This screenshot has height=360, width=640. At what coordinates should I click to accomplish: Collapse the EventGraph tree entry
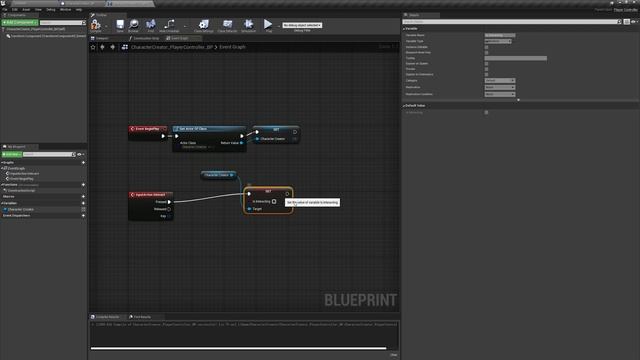point(2,168)
